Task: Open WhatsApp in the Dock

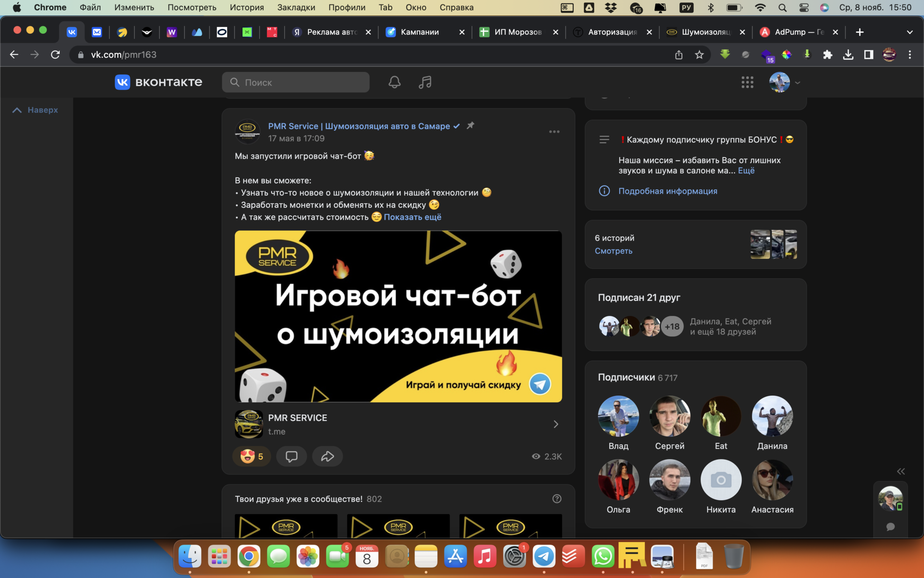Action: [603, 556]
